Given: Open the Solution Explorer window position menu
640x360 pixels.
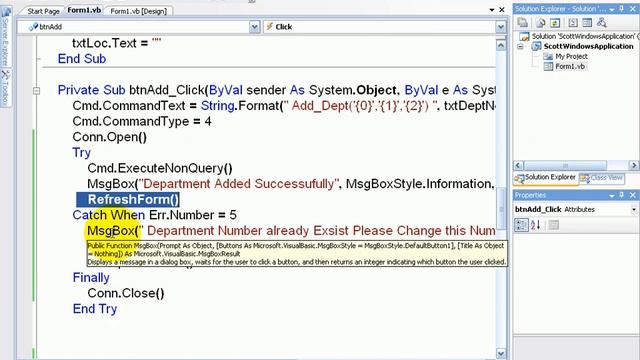Looking at the screenshot, I should coord(612,9).
